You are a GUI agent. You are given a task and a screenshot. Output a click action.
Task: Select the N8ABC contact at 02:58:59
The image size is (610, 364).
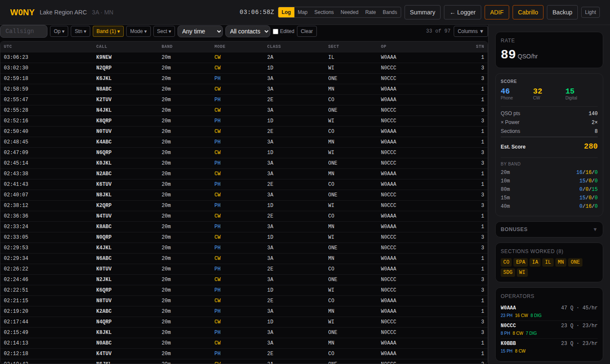244,89
